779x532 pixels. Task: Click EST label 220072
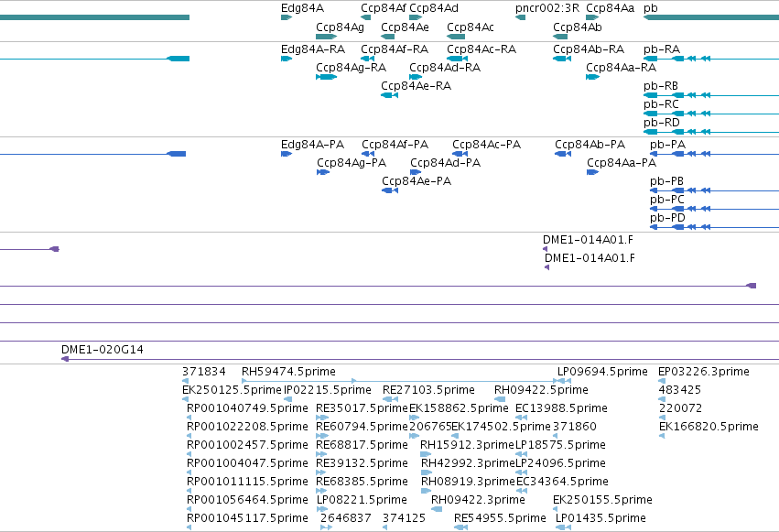click(x=681, y=408)
